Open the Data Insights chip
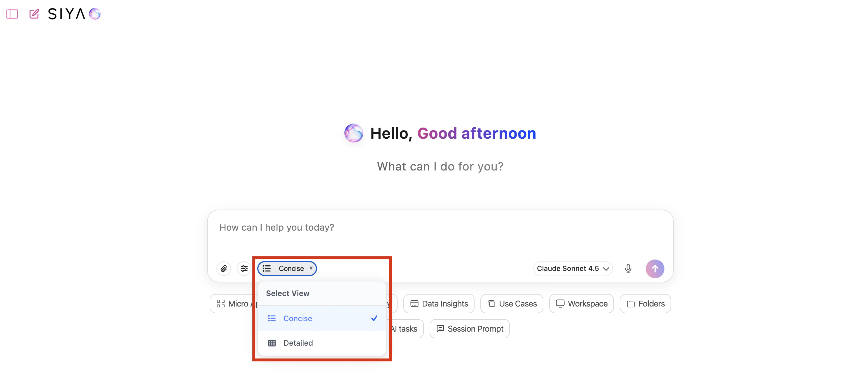Screen dimensions: 868x383 [439, 303]
